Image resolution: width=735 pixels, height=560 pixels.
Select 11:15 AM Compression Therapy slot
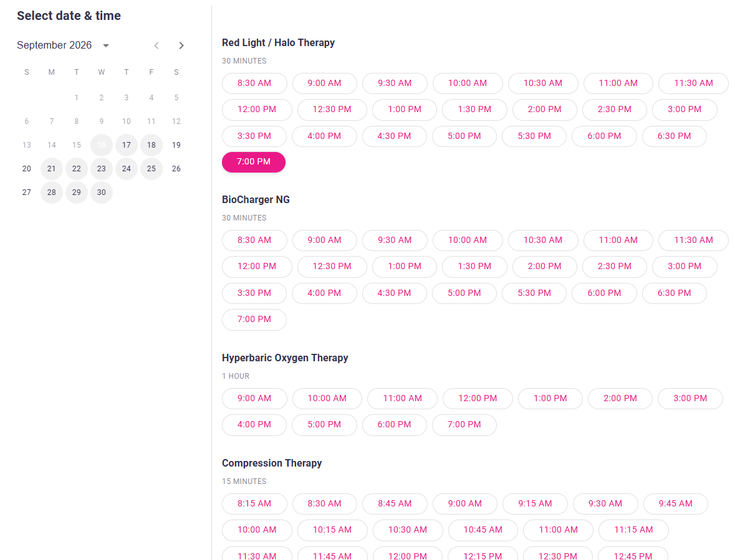coord(633,530)
